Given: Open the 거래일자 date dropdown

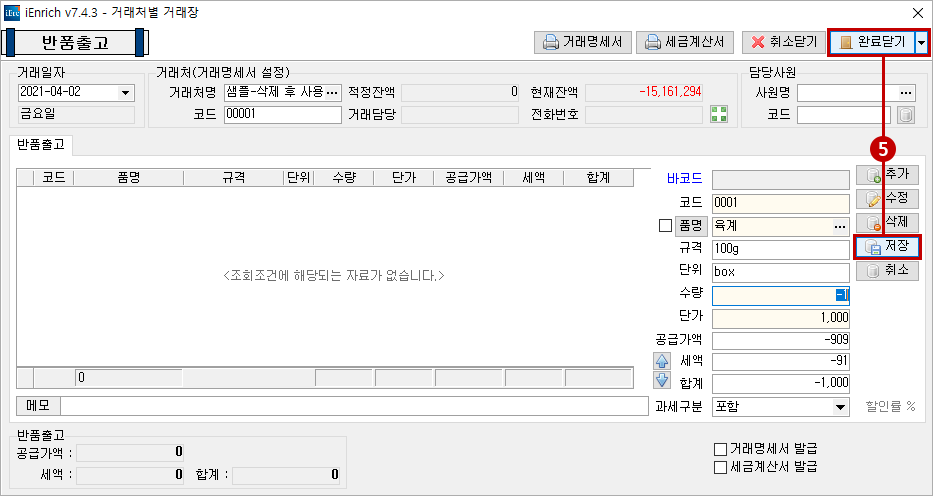Looking at the screenshot, I should [x=125, y=93].
